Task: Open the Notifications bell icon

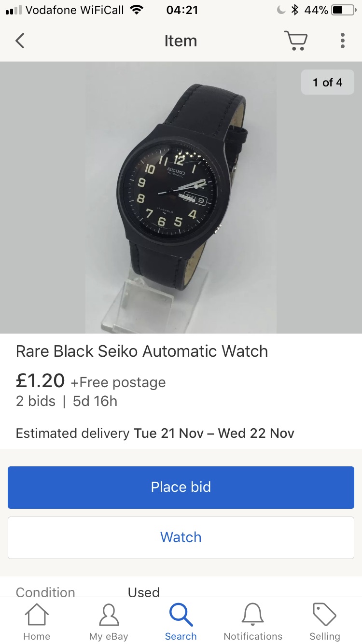Action: [x=253, y=615]
